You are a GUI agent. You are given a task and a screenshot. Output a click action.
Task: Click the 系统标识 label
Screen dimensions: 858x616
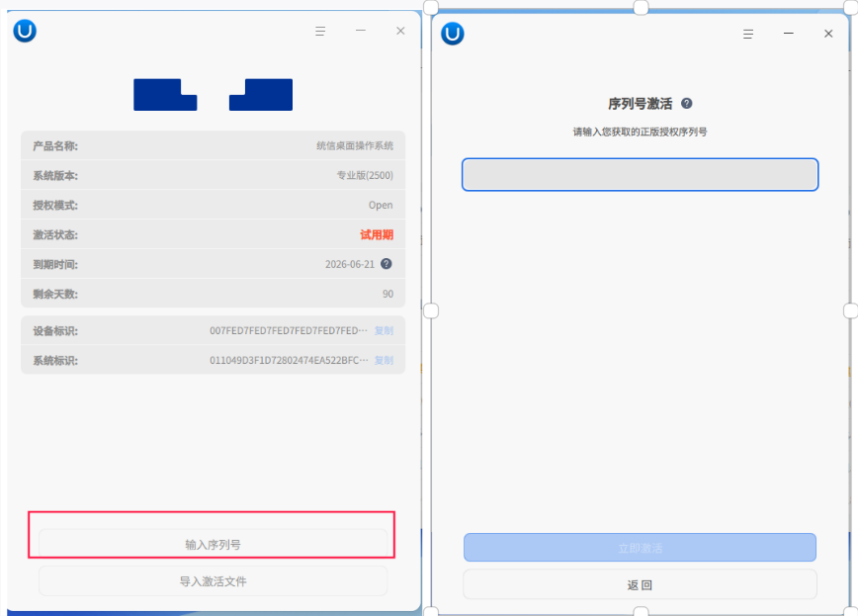55,361
